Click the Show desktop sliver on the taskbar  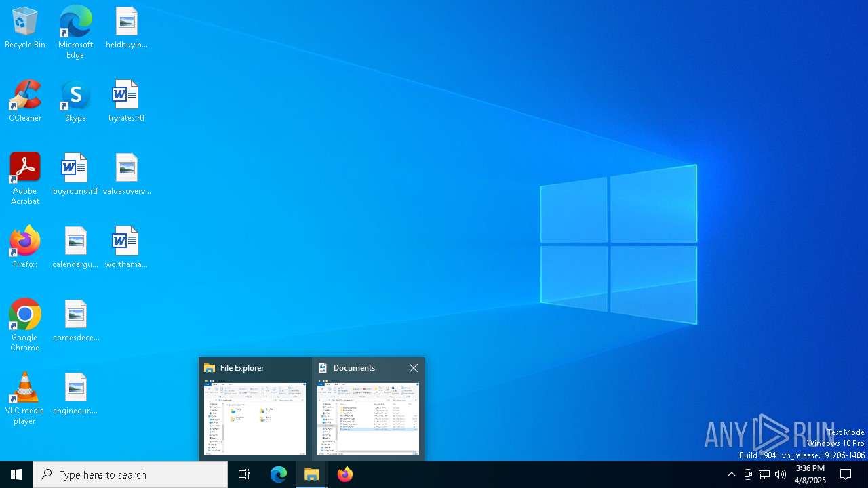(x=866, y=474)
